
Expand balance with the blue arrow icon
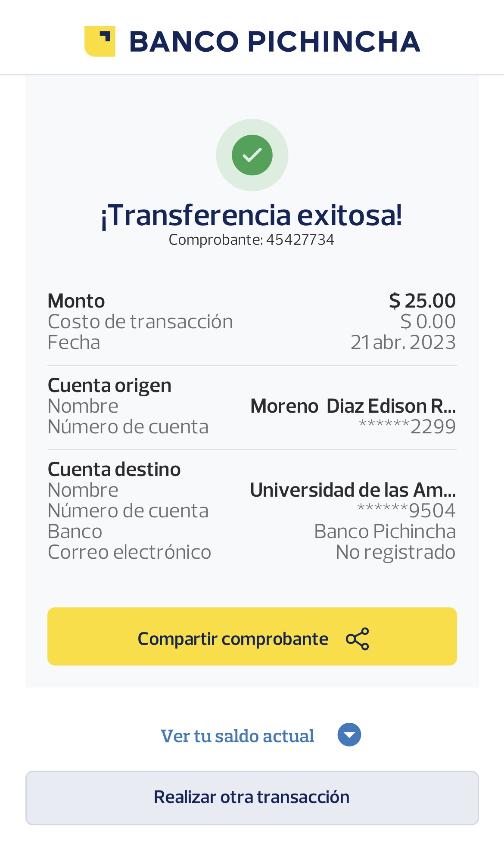[x=349, y=734]
